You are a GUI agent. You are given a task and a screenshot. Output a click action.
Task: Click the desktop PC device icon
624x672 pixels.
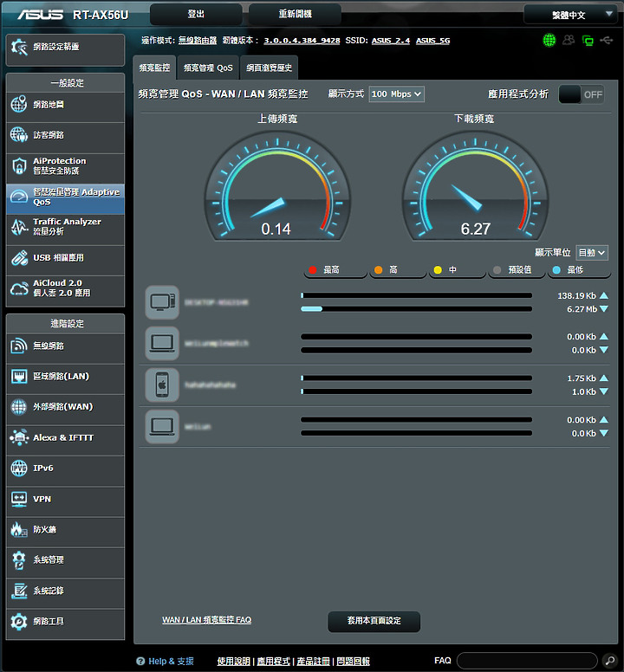[x=162, y=302]
